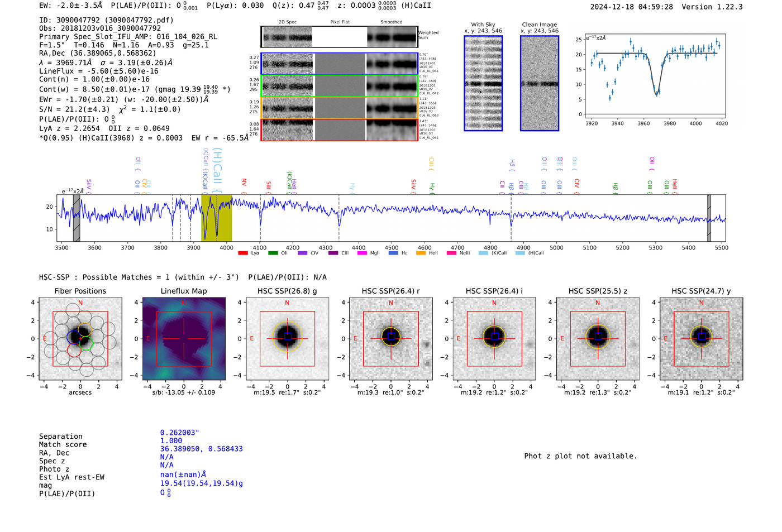782x532 pixels.
Task: Click the yellow highlighted band in the spectrum
Action: click(216, 218)
